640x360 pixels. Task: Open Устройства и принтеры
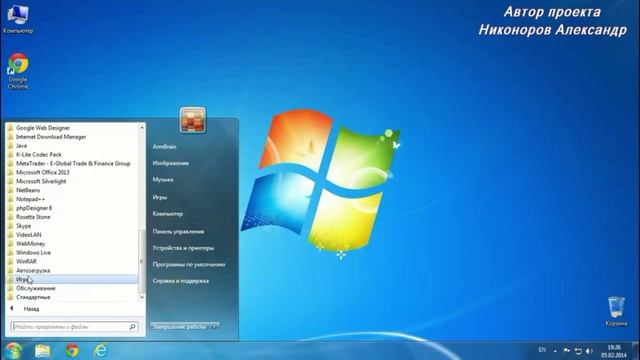pyautogui.click(x=183, y=248)
